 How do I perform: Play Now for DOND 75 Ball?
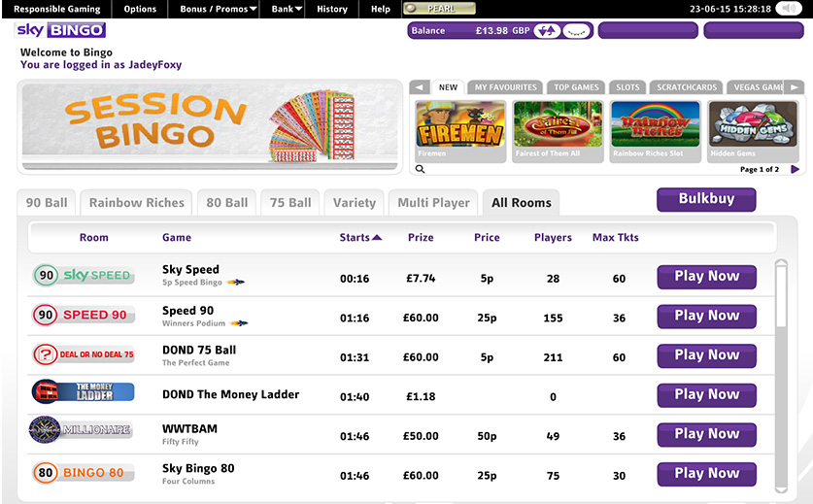707,355
